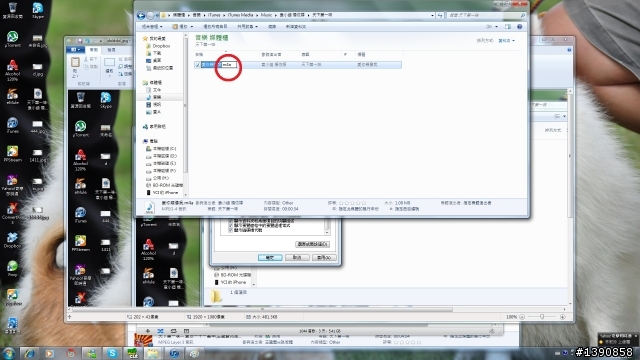The height and width of the screenshot is (360, 640).
Task: Go forward in the Explorer window
Action: (x=150, y=16)
